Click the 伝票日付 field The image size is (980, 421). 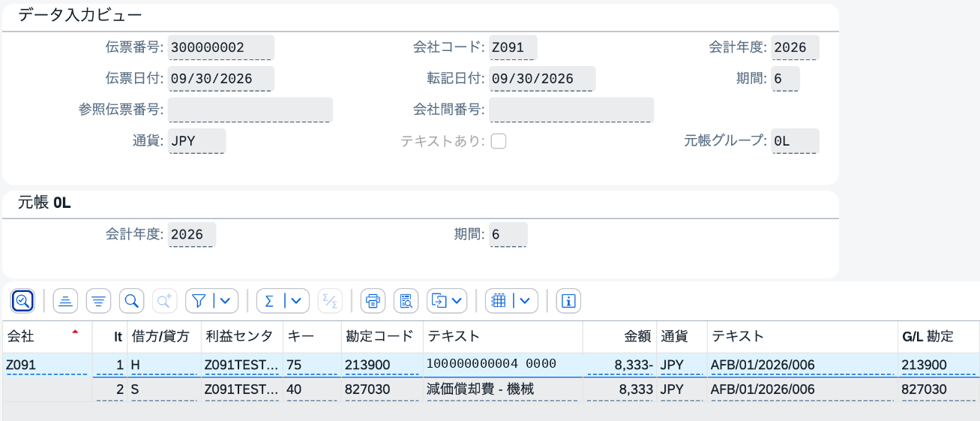coord(221,79)
